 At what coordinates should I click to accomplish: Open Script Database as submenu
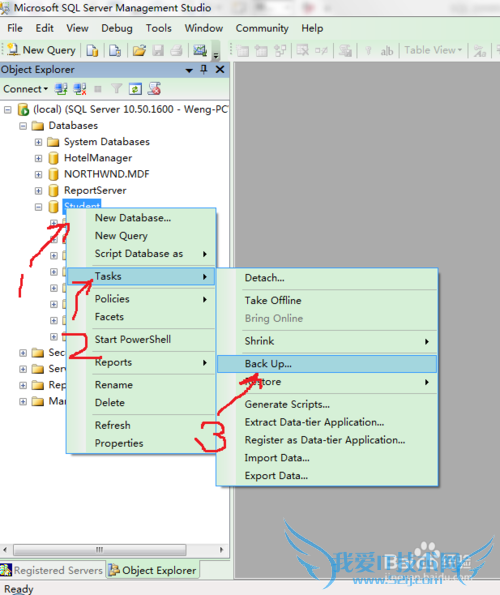(141, 253)
